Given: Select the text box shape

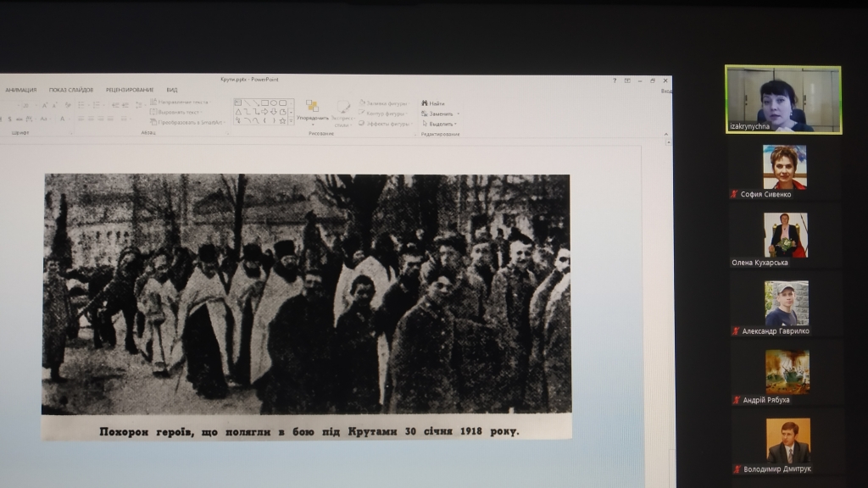Looking at the screenshot, I should pos(238,103).
